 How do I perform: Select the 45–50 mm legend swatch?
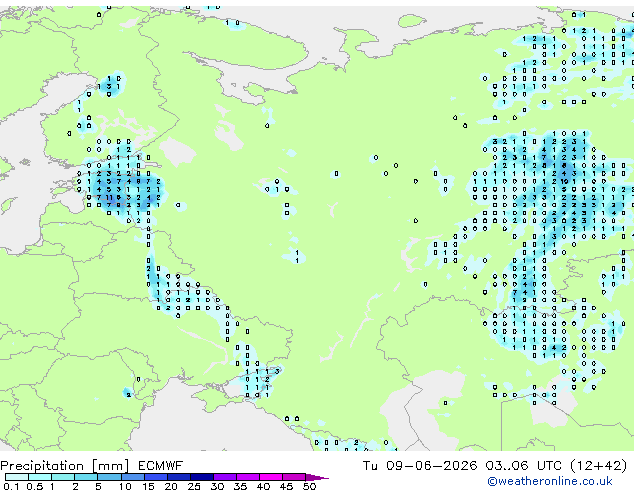click(294, 477)
